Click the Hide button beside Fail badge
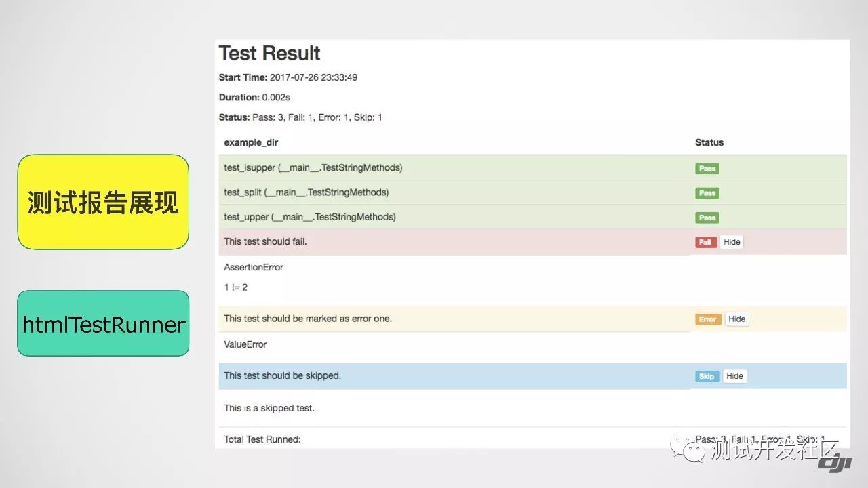Screen dimensions: 868x488 pyautogui.click(x=732, y=242)
